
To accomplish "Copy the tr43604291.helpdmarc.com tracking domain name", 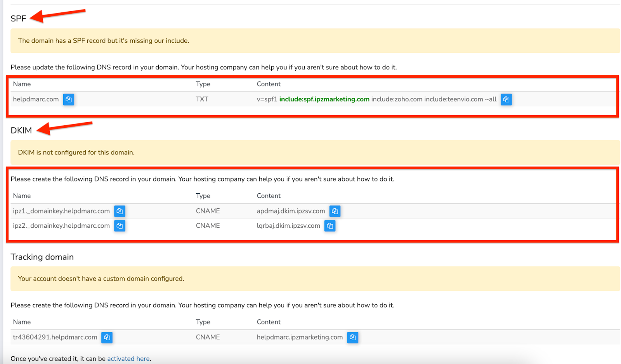I will 107,337.
